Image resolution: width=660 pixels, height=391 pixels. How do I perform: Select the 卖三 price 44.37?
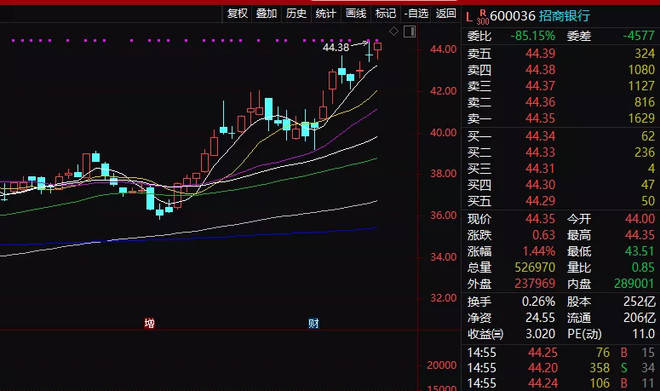[x=540, y=86]
